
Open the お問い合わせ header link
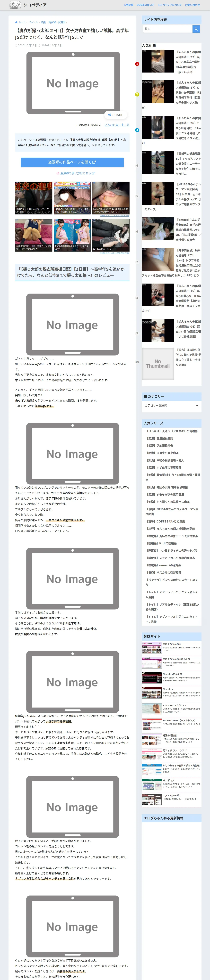click(x=192, y=5)
